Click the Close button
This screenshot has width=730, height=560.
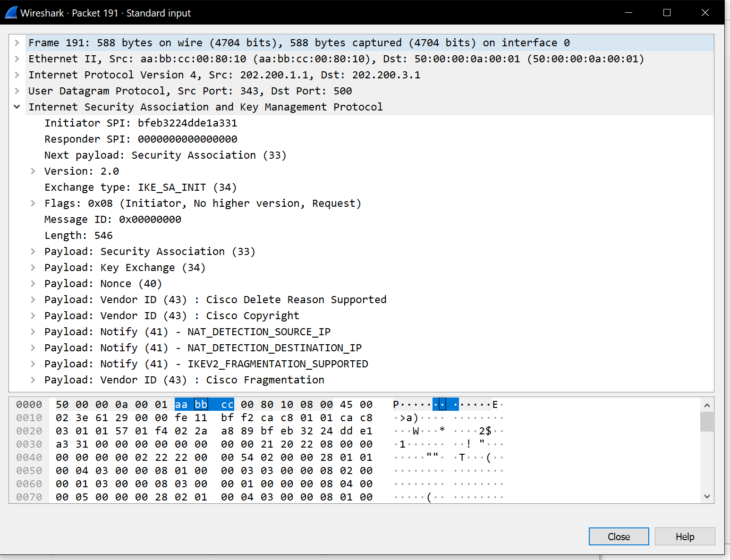(619, 536)
